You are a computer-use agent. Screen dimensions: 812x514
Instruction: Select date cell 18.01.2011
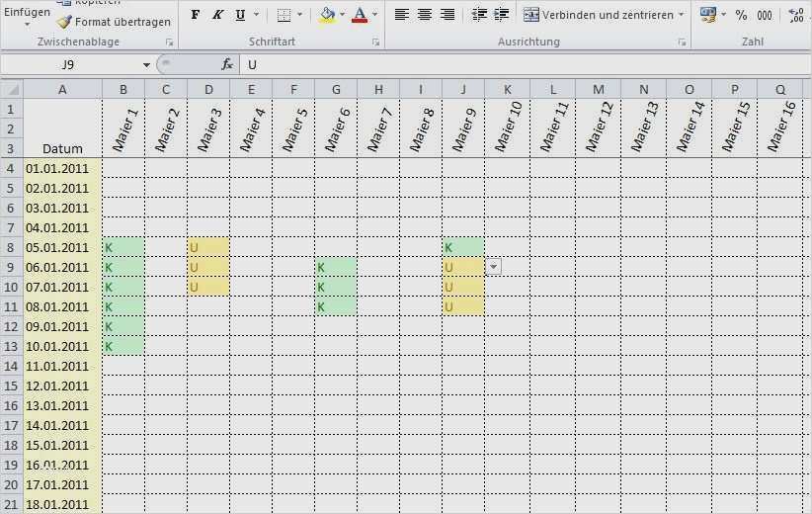[x=62, y=504]
